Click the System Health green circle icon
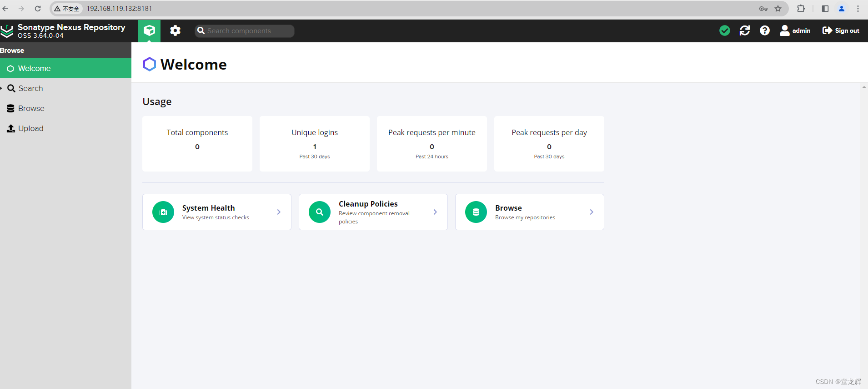 (x=163, y=212)
